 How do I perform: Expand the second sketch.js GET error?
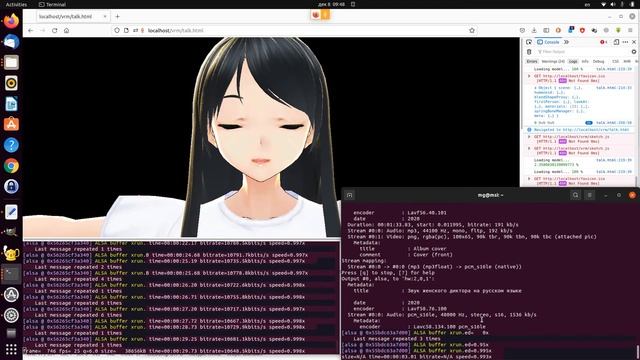[x=529, y=149]
